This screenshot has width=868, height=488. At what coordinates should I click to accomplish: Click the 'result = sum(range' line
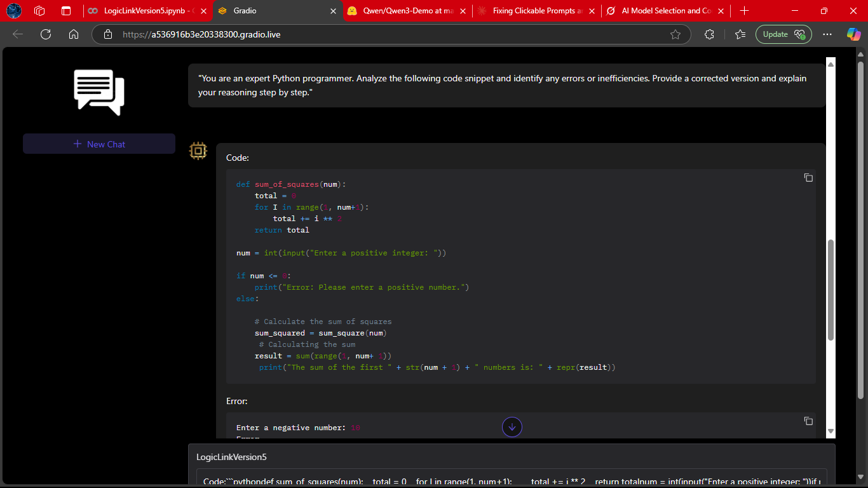pyautogui.click(x=323, y=356)
